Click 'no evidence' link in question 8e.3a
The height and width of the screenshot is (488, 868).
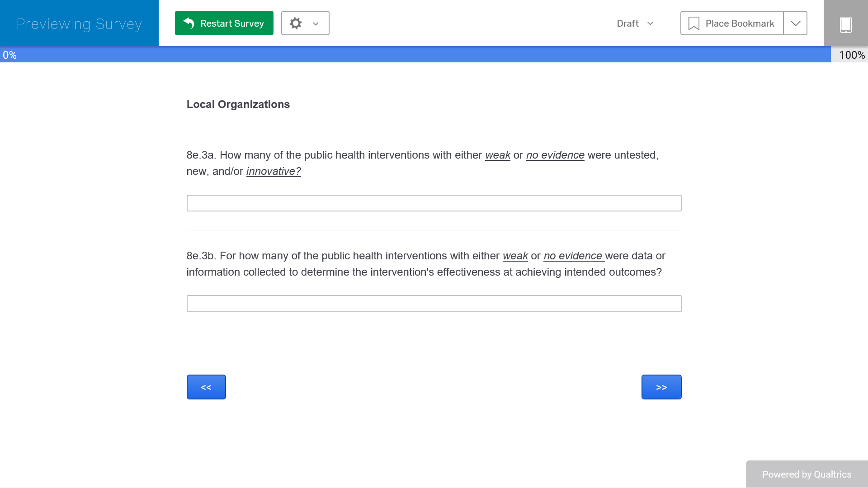click(x=555, y=155)
